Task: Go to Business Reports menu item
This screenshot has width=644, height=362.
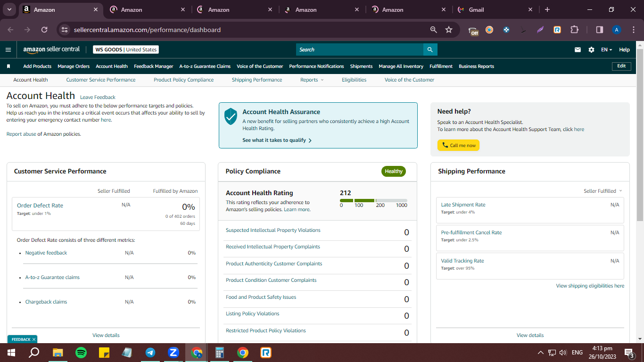Action: click(476, 66)
